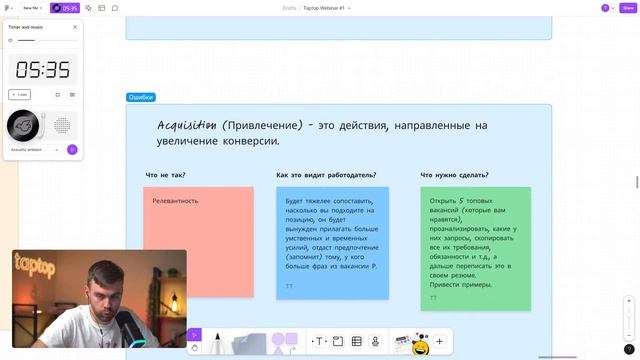Open the shapes and connectors tool
Viewport: 640px width, 360px height.
tap(285, 343)
